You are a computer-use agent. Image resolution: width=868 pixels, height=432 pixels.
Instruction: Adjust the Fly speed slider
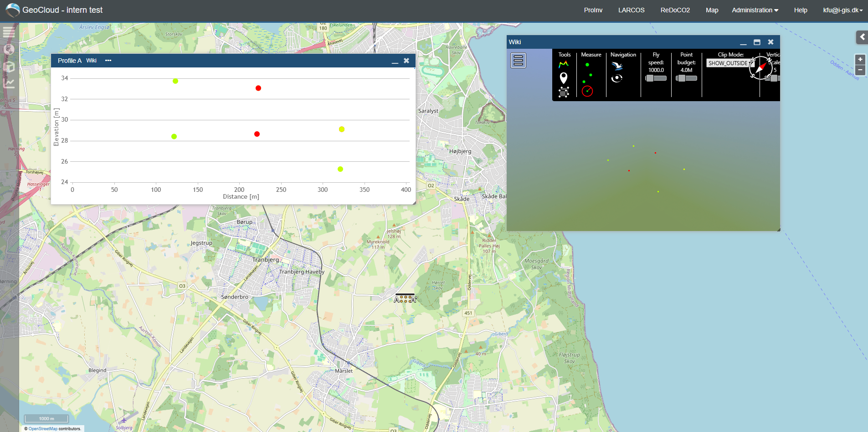656,78
